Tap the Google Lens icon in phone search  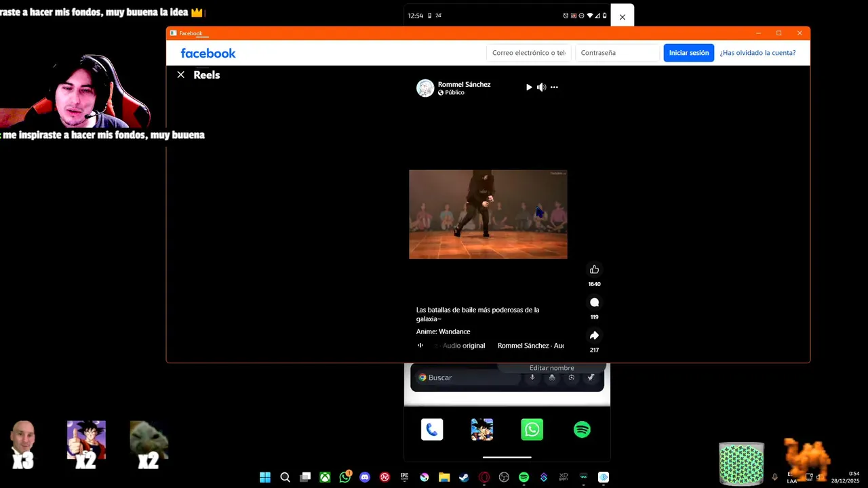pyautogui.click(x=572, y=378)
